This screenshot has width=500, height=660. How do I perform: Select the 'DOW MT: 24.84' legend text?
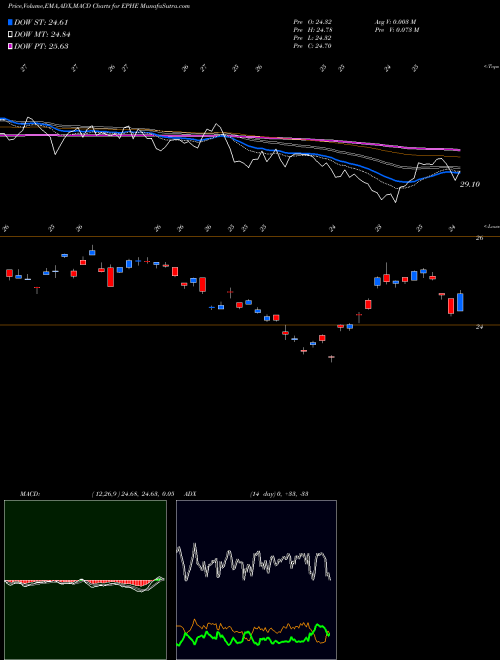(x=42, y=35)
